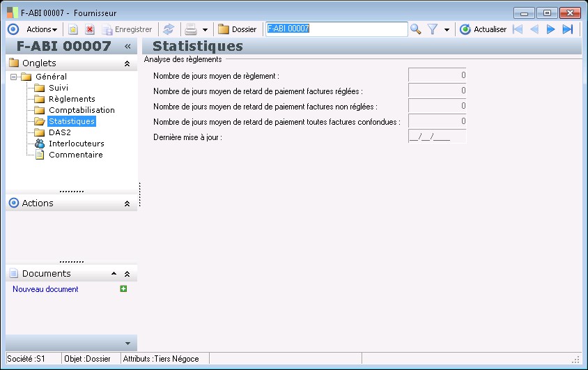Click the Actualiser refresh button
This screenshot has height=370, width=588.
483,29
